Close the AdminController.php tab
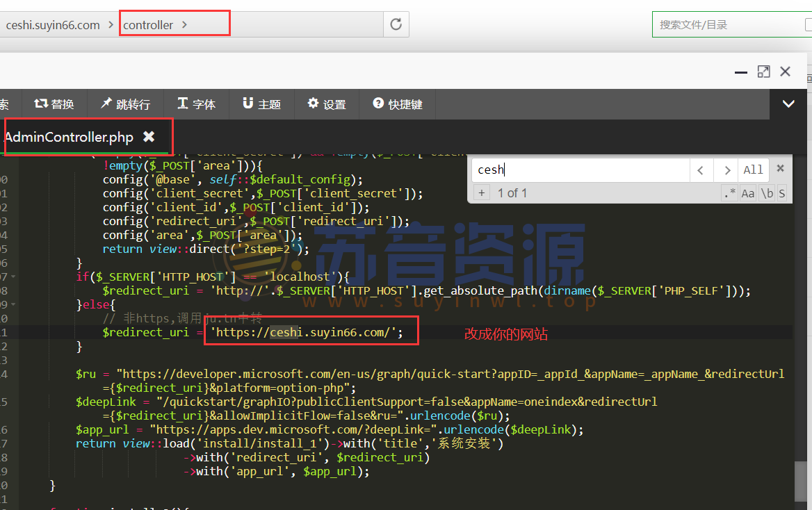 tap(148, 137)
